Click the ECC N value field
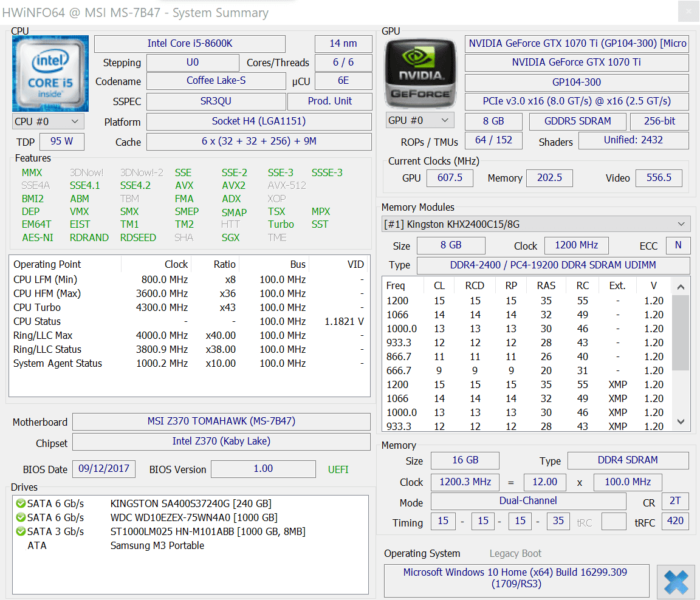 (x=678, y=245)
